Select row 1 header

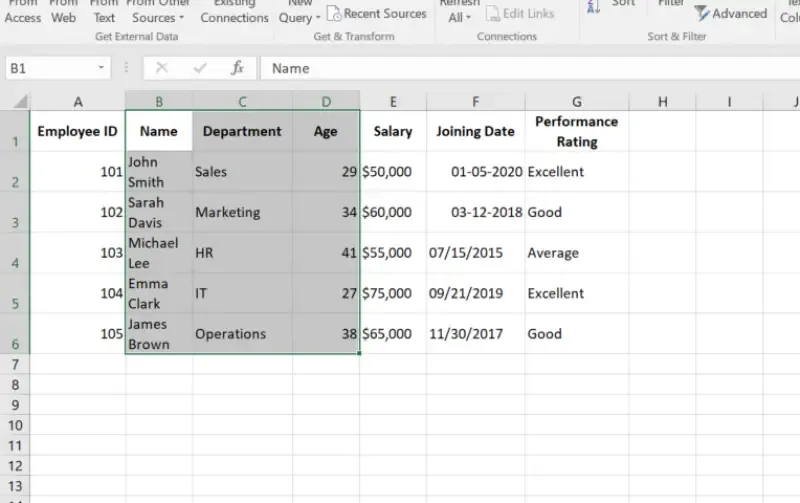tap(15, 131)
